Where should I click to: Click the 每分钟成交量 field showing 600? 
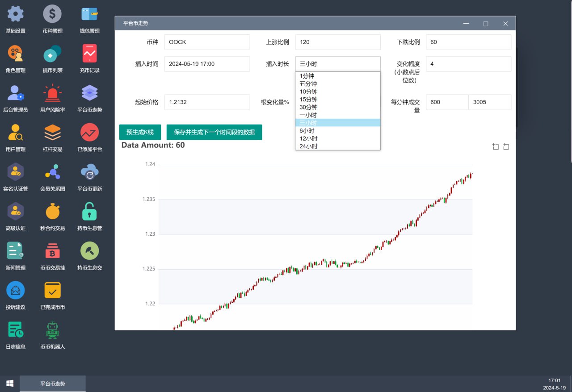[x=447, y=102]
